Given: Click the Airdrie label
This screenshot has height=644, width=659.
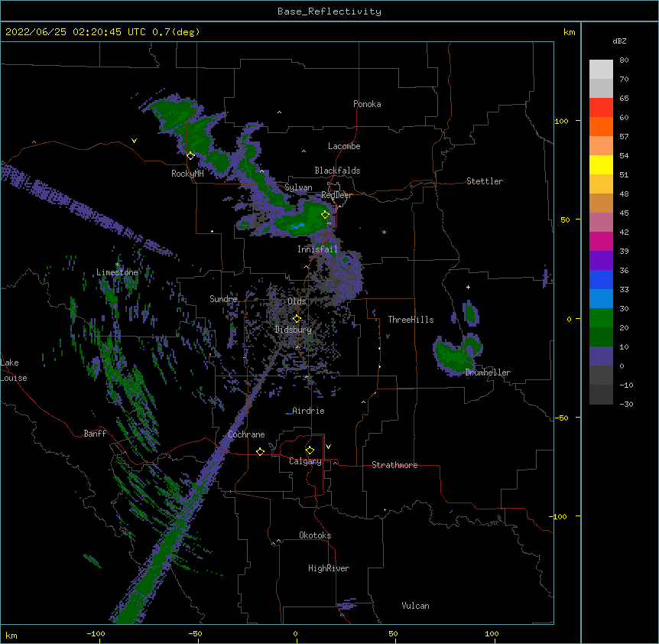Looking at the screenshot, I should tap(308, 411).
